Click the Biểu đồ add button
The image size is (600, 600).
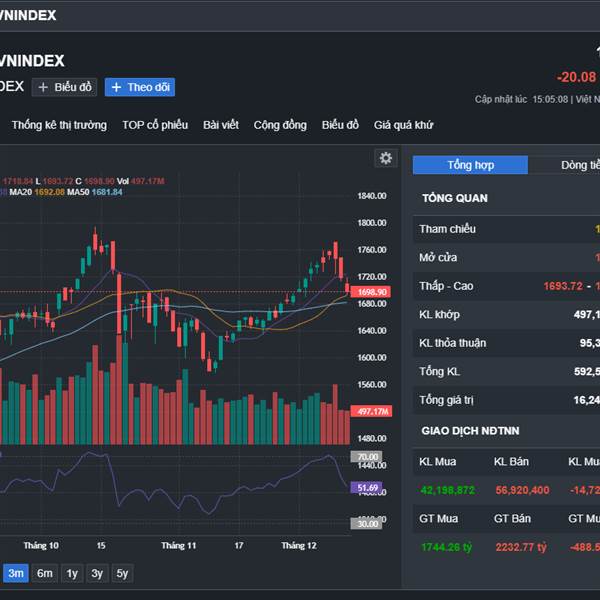64,87
